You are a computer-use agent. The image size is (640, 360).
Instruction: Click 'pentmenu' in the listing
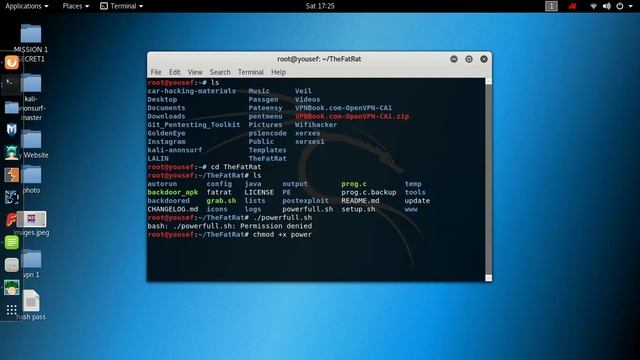pyautogui.click(x=265, y=116)
